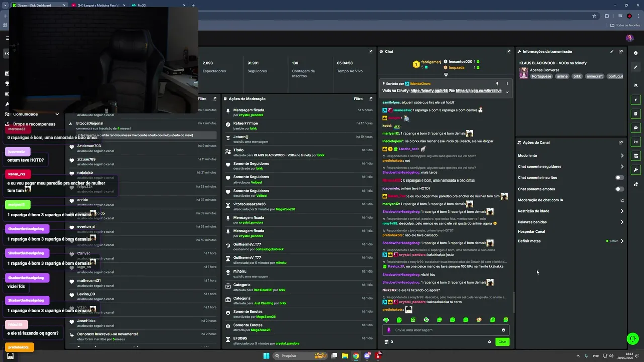Click the info icon in right sidebar

point(636,53)
